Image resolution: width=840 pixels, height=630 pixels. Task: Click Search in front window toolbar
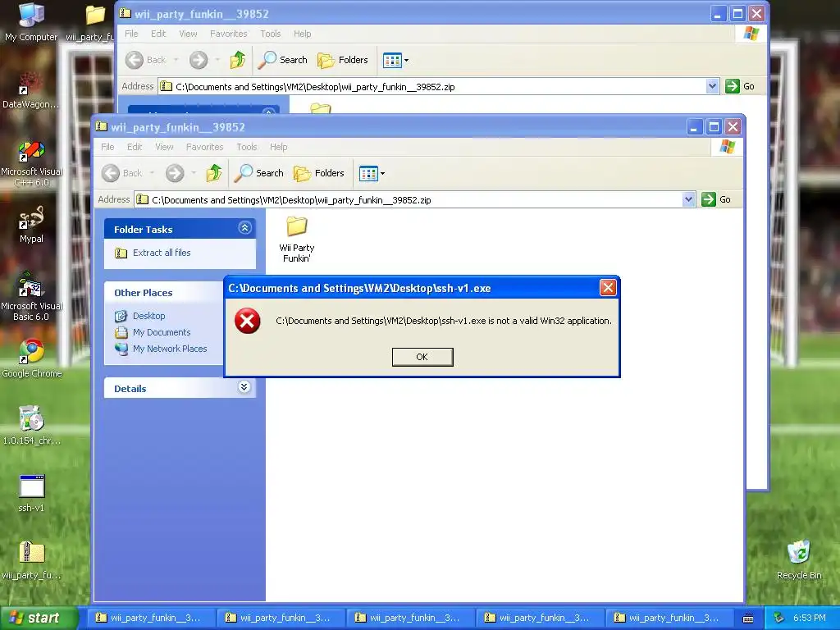pyautogui.click(x=259, y=173)
